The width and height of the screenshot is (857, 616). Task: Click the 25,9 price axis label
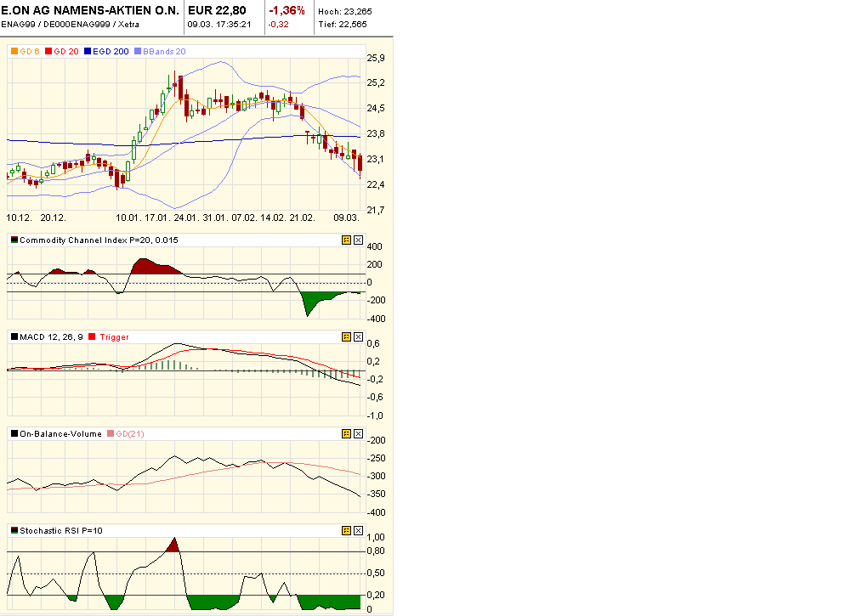(x=376, y=58)
